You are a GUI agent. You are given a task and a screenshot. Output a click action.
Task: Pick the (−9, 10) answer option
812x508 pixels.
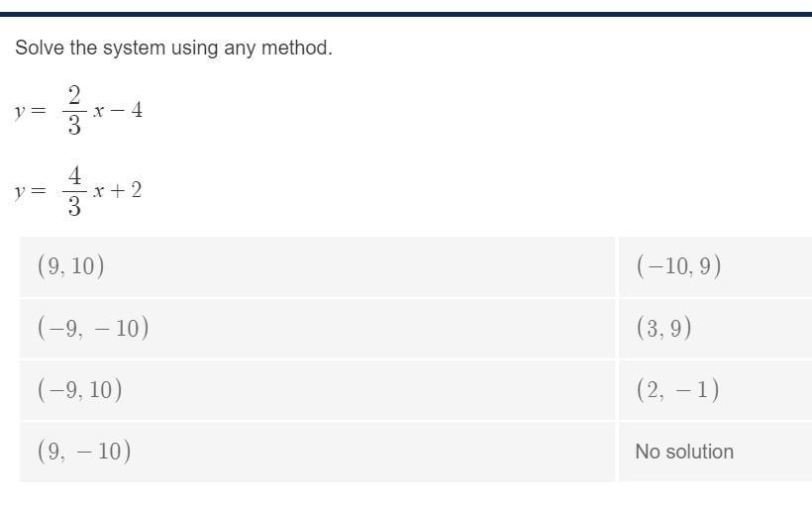(317, 390)
